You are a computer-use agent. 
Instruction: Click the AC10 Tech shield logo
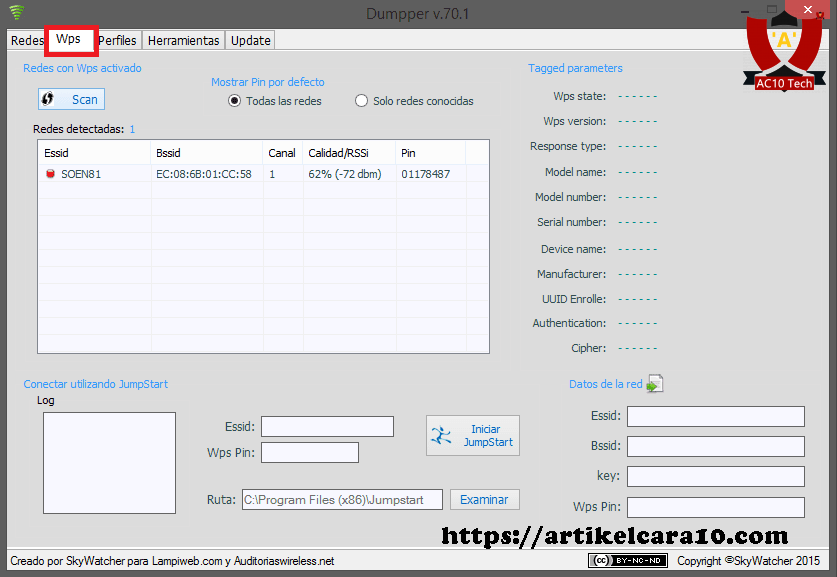point(784,52)
